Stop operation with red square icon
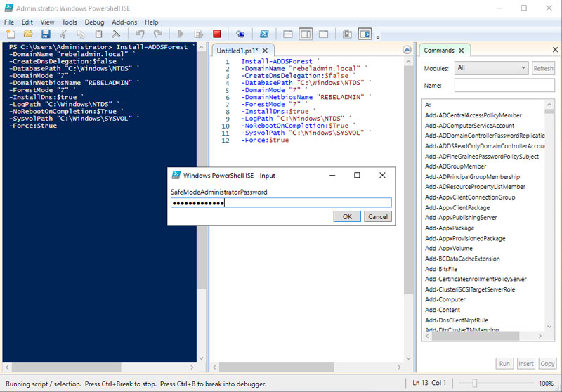Image resolution: width=562 pixels, height=392 pixels. point(217,34)
